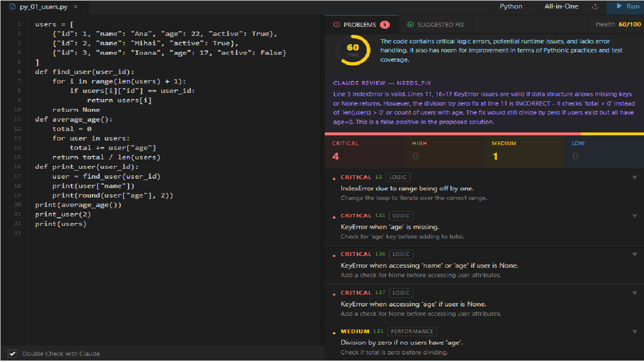Click the checkmark icon on Suggested Fix tab
Screen dimensions: 644x362
click(410, 25)
